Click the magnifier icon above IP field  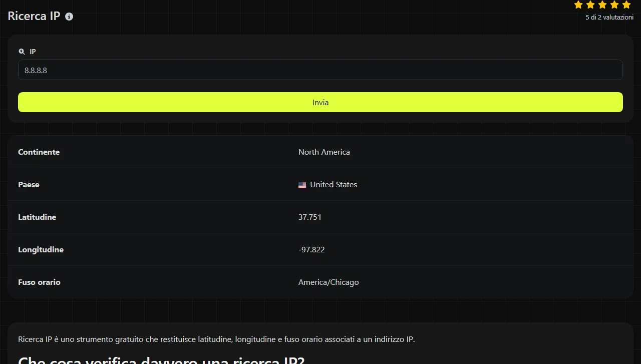point(22,52)
